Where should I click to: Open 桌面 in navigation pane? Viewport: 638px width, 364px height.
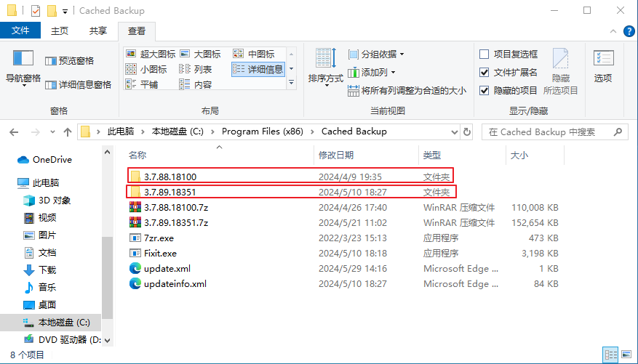pyautogui.click(x=40, y=304)
